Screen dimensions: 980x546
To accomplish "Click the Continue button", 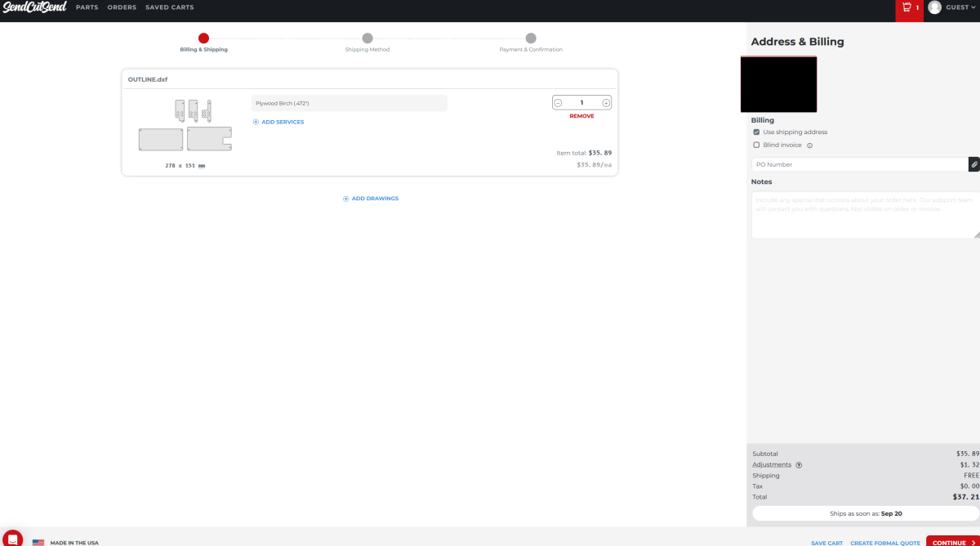I will [x=953, y=542].
